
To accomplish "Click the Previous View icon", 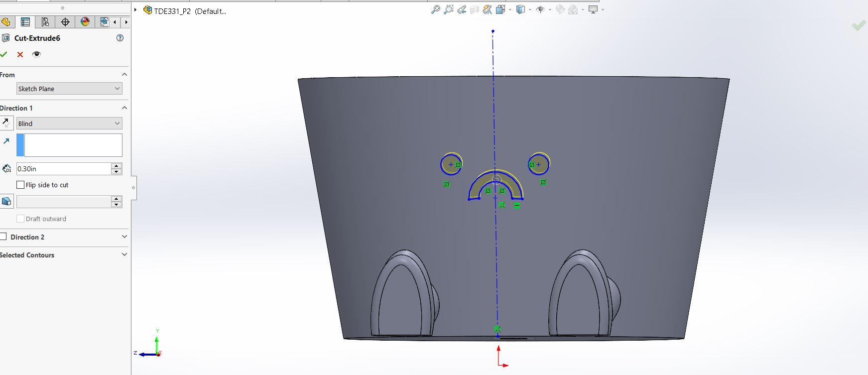I will point(461,9).
